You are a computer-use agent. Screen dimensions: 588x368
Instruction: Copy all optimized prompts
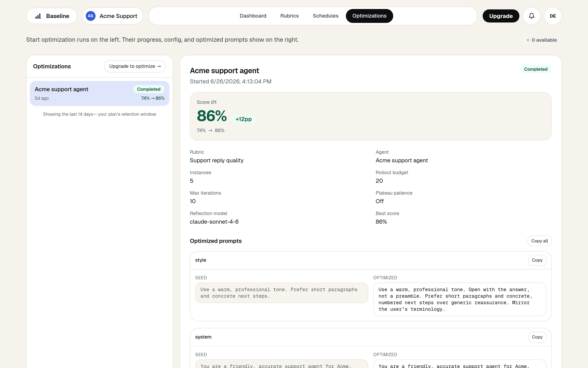click(539, 241)
